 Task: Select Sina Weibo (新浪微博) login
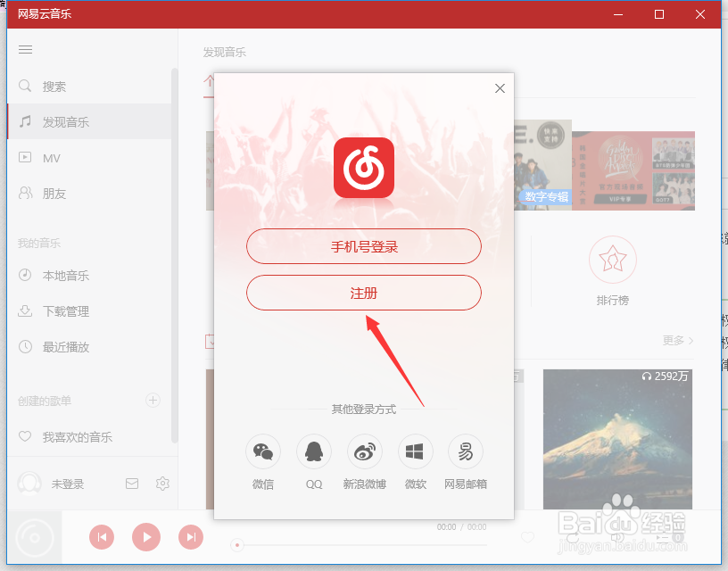(x=364, y=451)
